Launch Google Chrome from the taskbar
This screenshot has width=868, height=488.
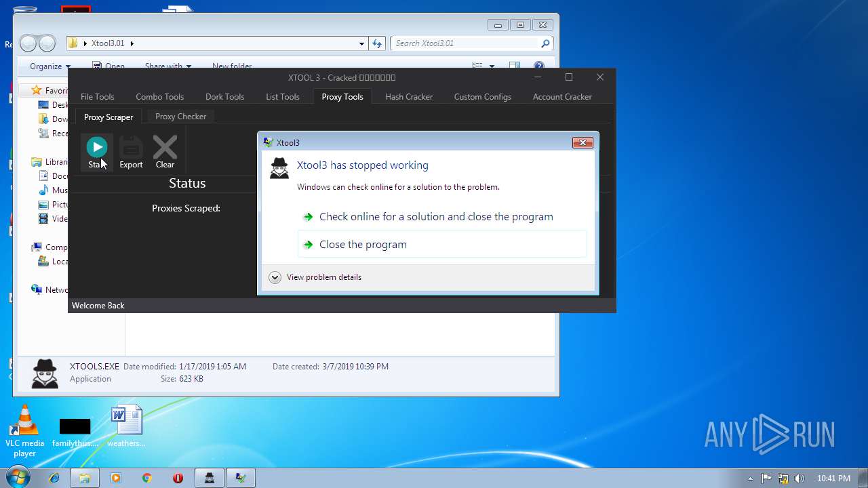pos(146,478)
